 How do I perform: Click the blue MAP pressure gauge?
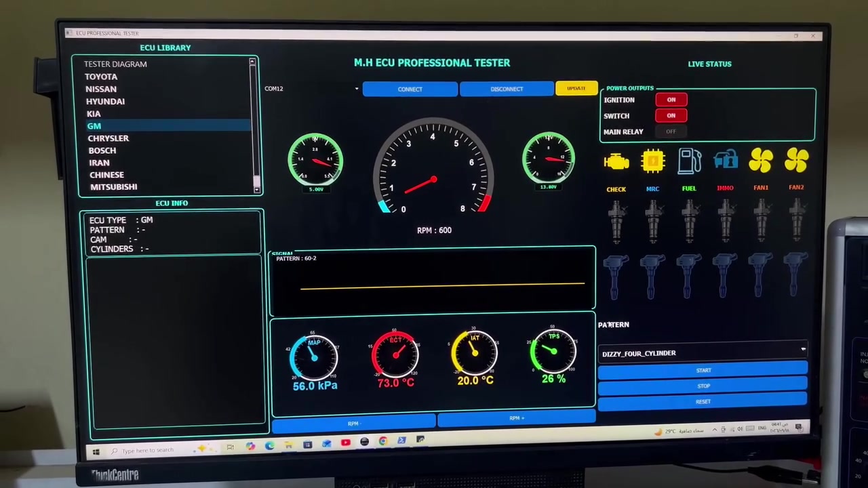coord(313,356)
